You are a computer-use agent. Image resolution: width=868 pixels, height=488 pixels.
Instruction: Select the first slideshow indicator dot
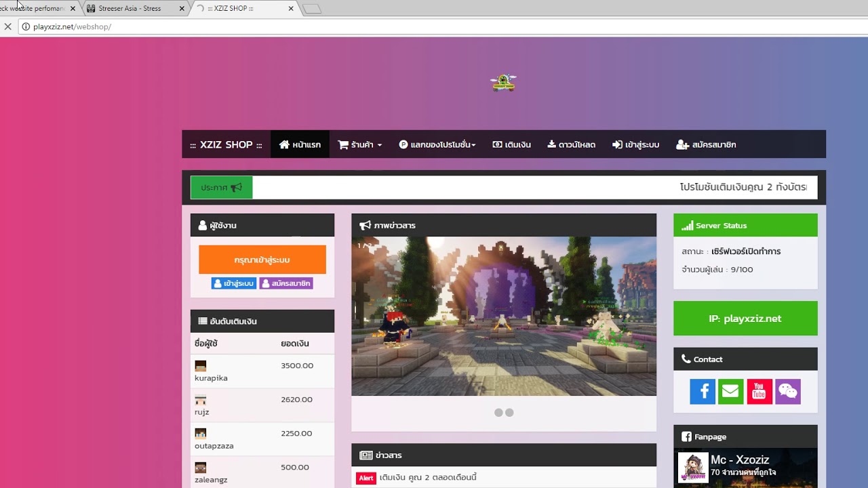(x=498, y=413)
